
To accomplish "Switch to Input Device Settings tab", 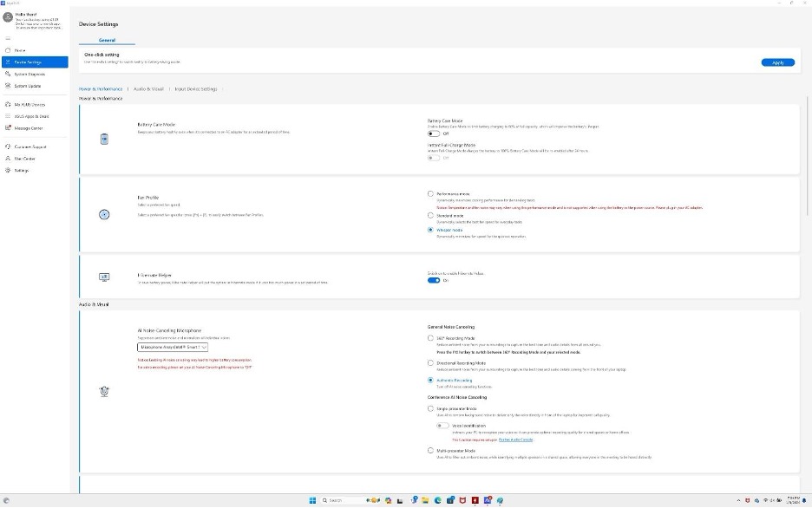I will tap(195, 88).
